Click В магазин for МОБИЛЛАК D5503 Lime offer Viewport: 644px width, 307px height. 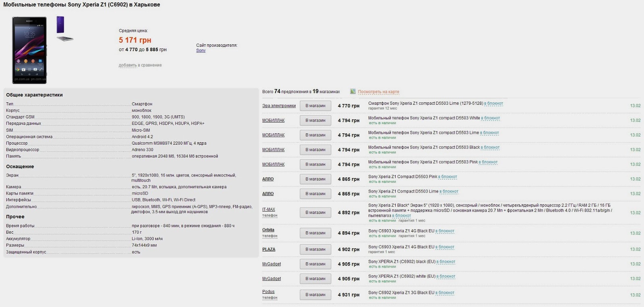click(316, 135)
